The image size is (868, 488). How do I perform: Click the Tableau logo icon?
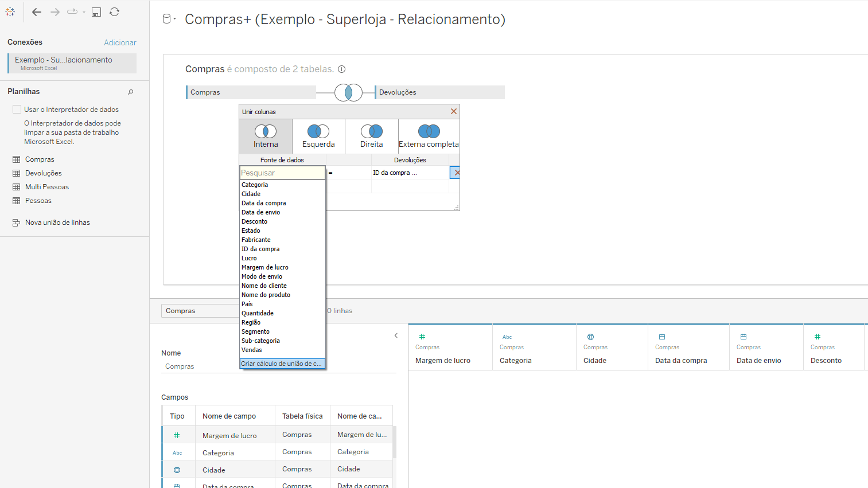(x=10, y=11)
